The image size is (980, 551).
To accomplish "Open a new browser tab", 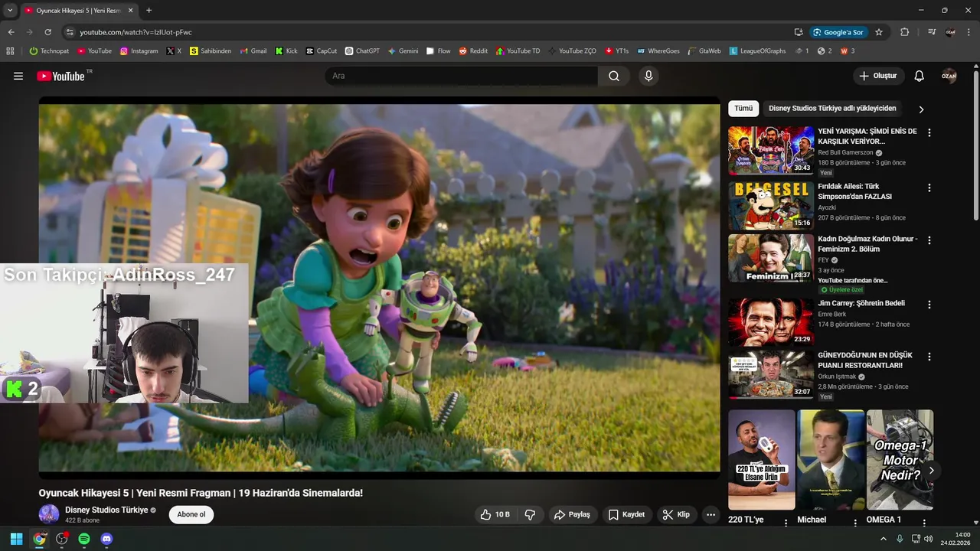I will tap(149, 10).
